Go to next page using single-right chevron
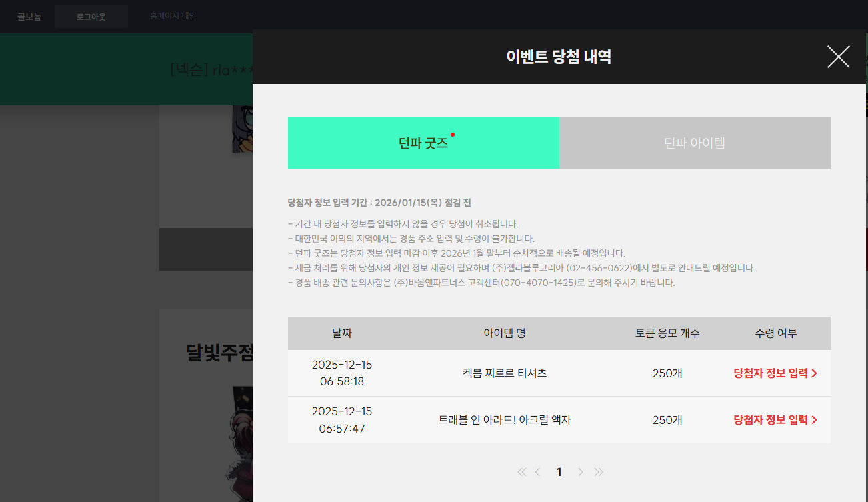Screen dimensions: 868x502 (x=580, y=472)
